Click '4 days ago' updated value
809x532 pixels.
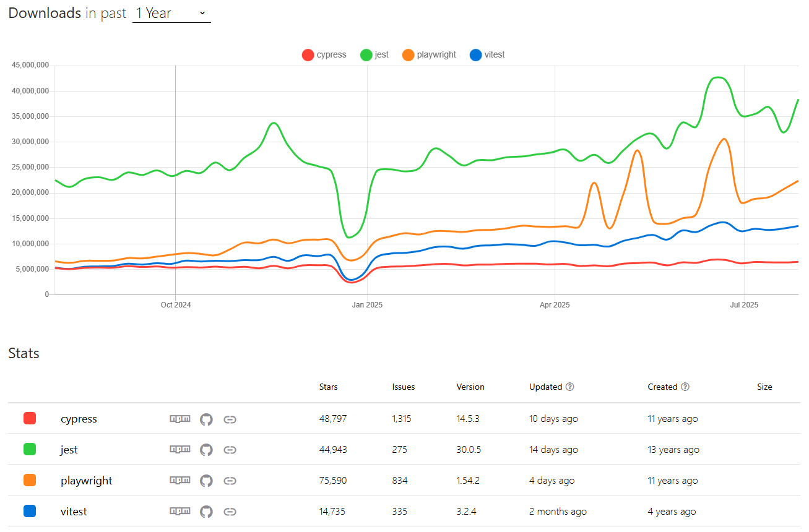pos(552,481)
